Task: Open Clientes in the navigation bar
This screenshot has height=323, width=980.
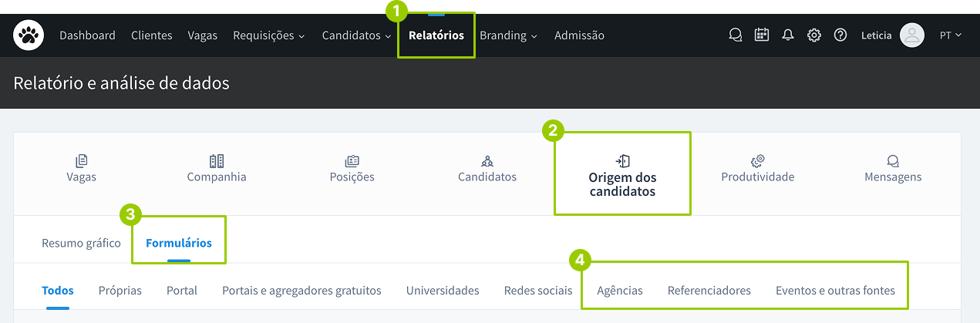Action: tap(152, 35)
